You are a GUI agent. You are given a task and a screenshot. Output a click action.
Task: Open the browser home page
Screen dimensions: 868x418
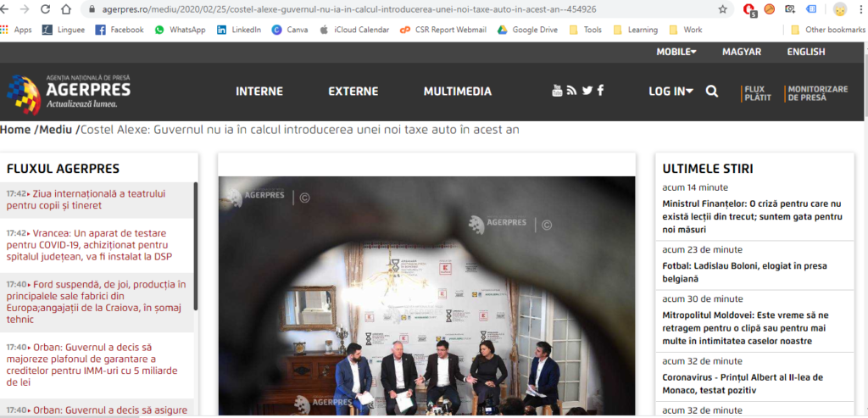tap(66, 8)
